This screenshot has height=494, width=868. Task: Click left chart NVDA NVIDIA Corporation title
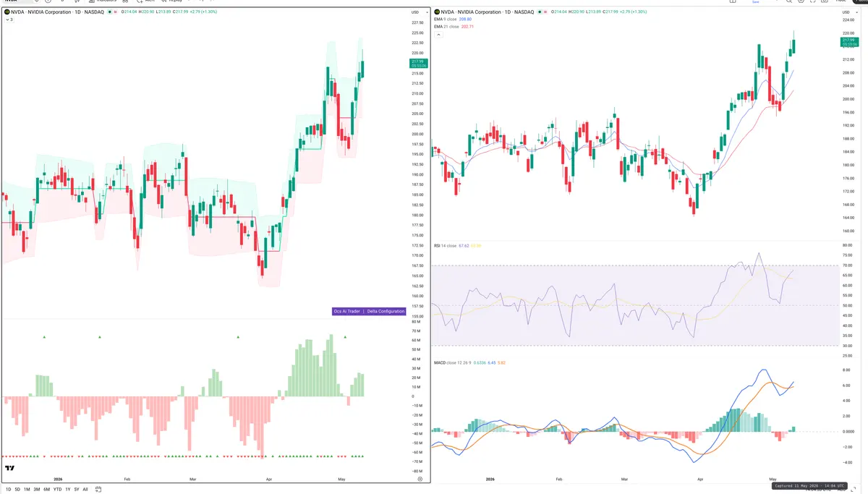coord(57,12)
